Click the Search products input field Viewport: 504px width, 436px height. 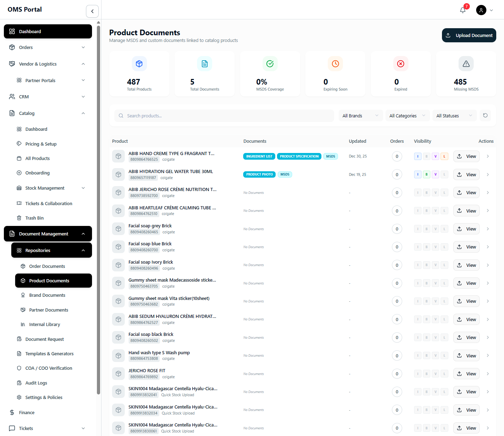(x=224, y=116)
